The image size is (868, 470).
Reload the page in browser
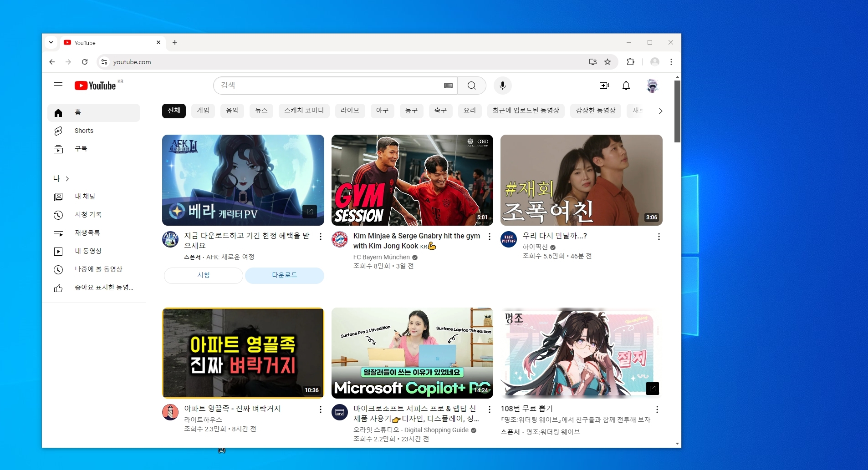(x=85, y=62)
